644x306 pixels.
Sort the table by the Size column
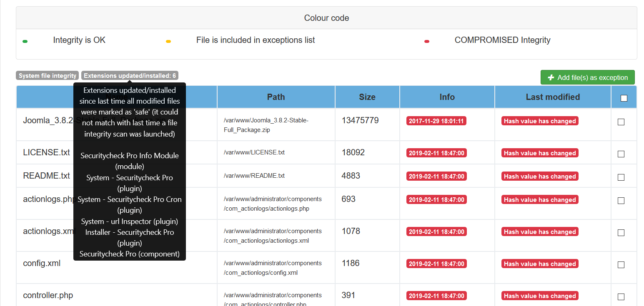click(x=367, y=97)
